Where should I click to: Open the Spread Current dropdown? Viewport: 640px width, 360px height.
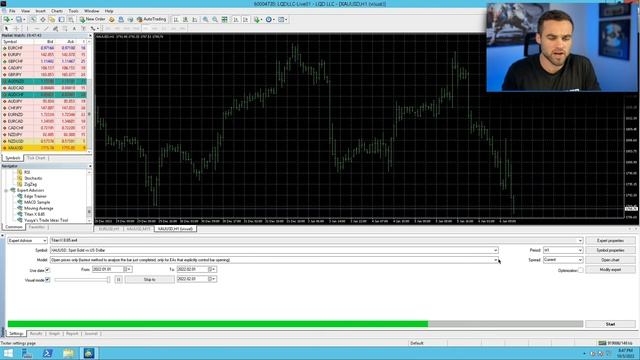[x=562, y=260]
